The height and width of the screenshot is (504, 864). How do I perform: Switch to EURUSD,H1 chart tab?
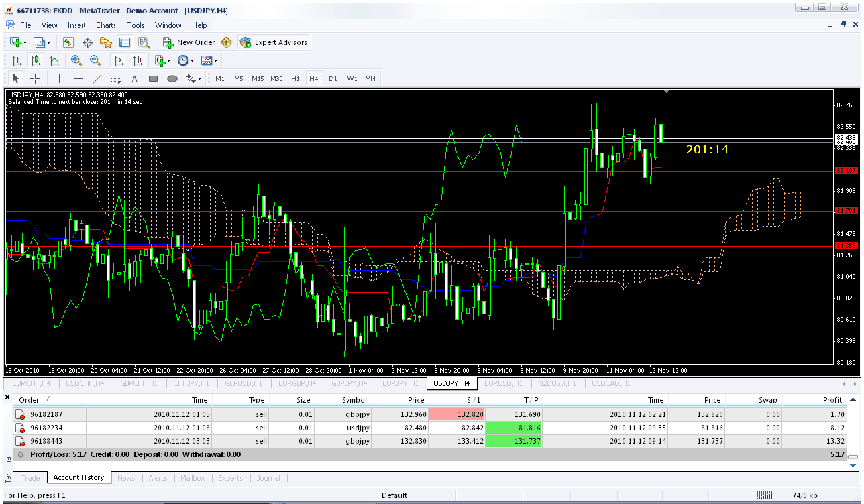click(503, 383)
